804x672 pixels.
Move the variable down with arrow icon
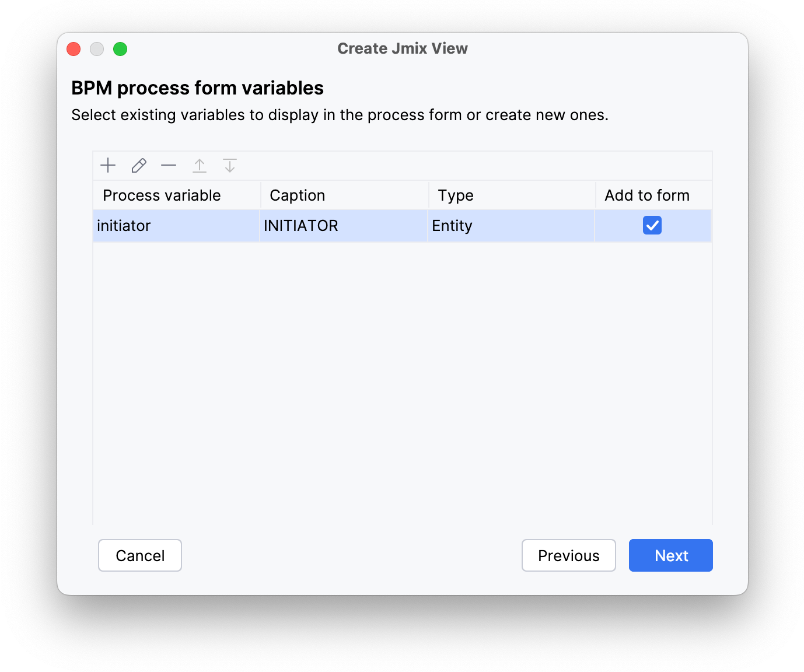click(x=230, y=166)
